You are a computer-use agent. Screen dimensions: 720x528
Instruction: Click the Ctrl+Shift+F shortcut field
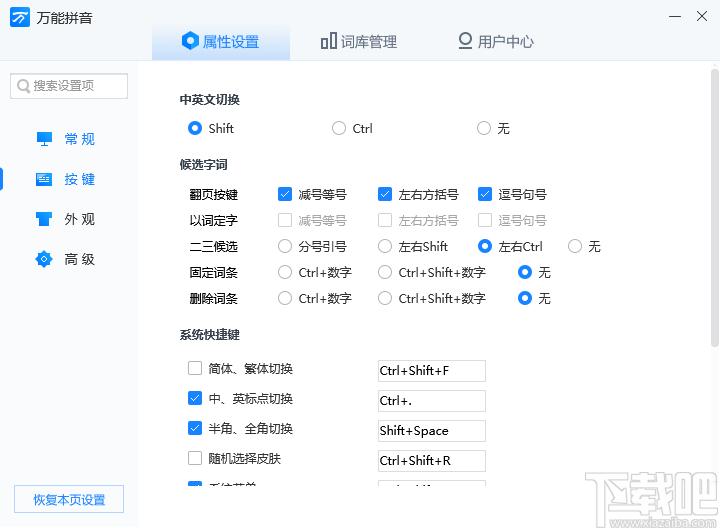[x=432, y=371]
